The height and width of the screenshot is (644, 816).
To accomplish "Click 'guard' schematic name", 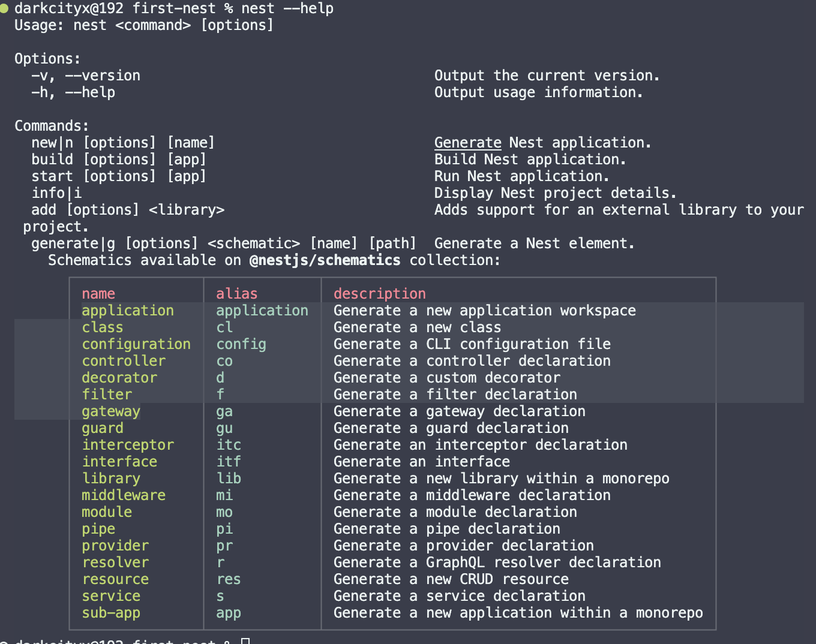I will (x=103, y=428).
